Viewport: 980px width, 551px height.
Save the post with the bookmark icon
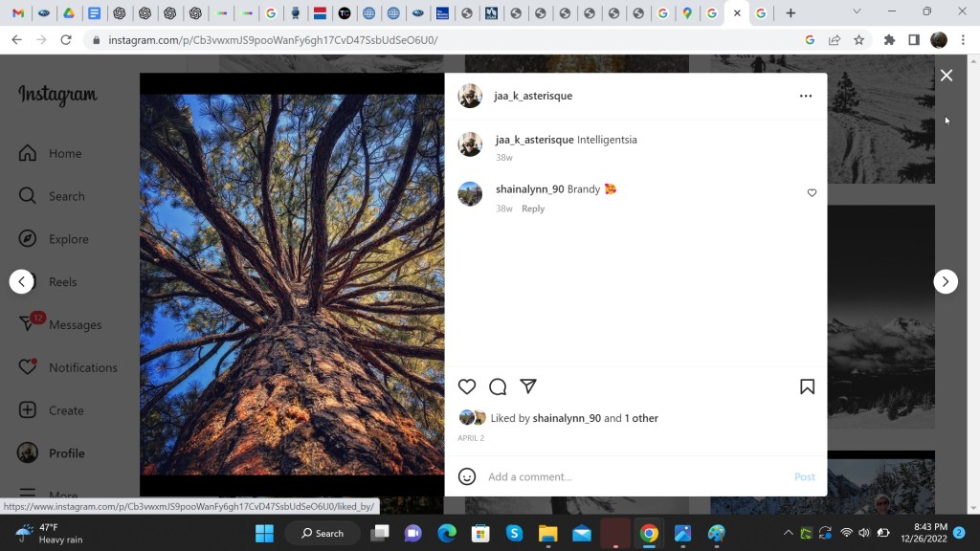coord(807,386)
